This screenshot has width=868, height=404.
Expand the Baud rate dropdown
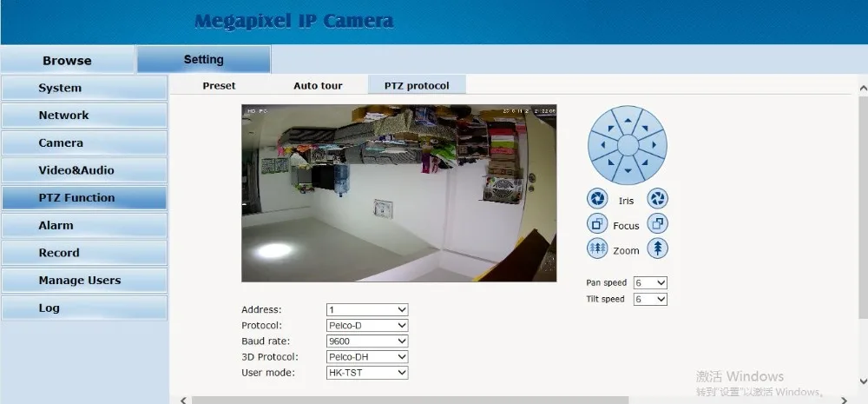[x=367, y=341]
